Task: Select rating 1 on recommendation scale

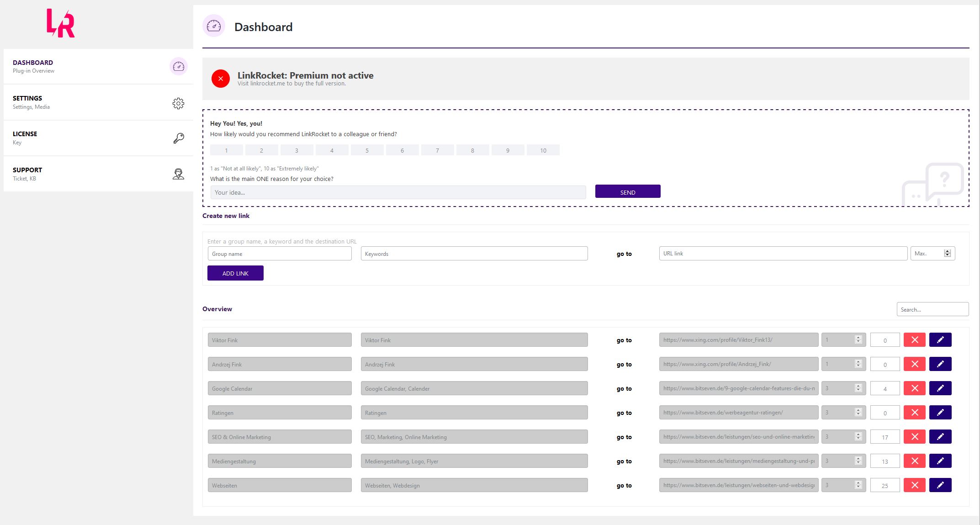Action: coord(226,150)
